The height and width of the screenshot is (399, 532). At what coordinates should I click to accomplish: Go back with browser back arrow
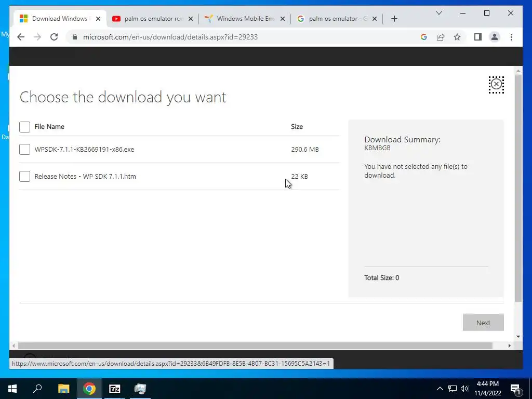pos(21,37)
